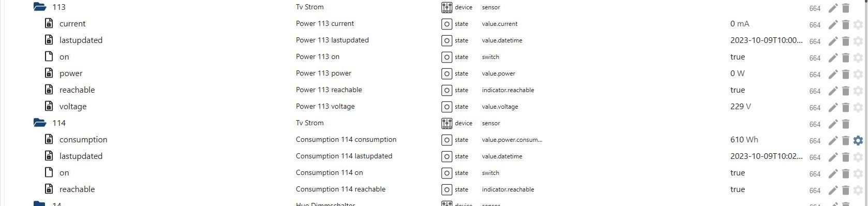Toggle the Power 113 on value true
This screenshot has width=868, height=206.
[737, 57]
